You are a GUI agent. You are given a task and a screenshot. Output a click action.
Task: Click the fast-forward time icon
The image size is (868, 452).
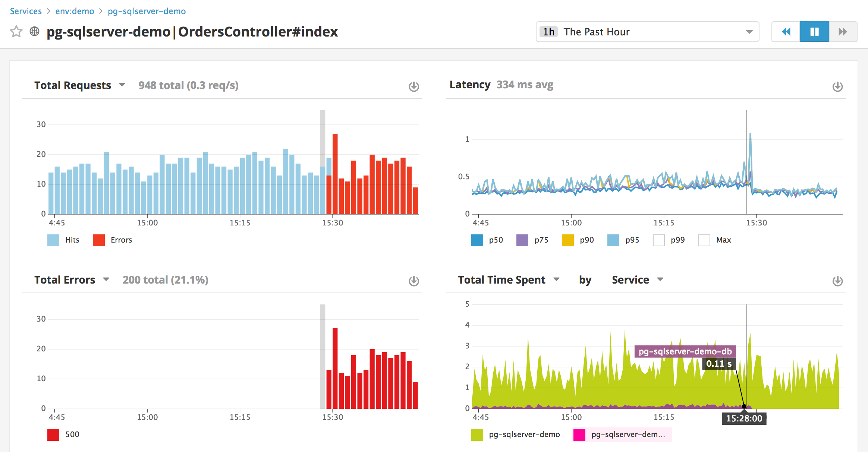coord(843,32)
